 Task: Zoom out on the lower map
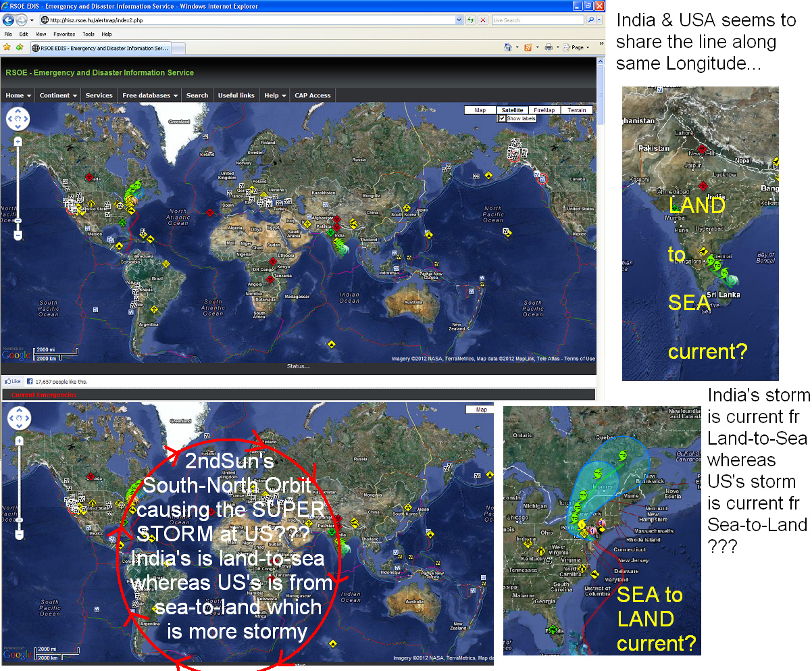19,534
